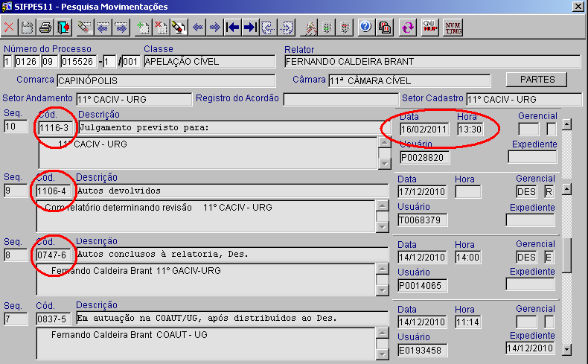Click the Usuário field T0068379
The width and height of the screenshot is (588, 364).
coord(422,220)
